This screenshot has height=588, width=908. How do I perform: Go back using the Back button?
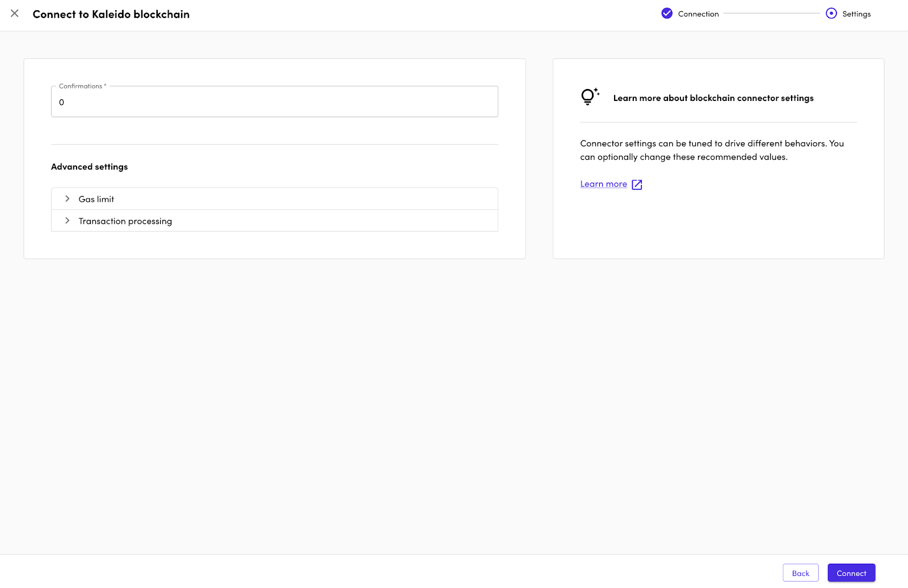(801, 573)
